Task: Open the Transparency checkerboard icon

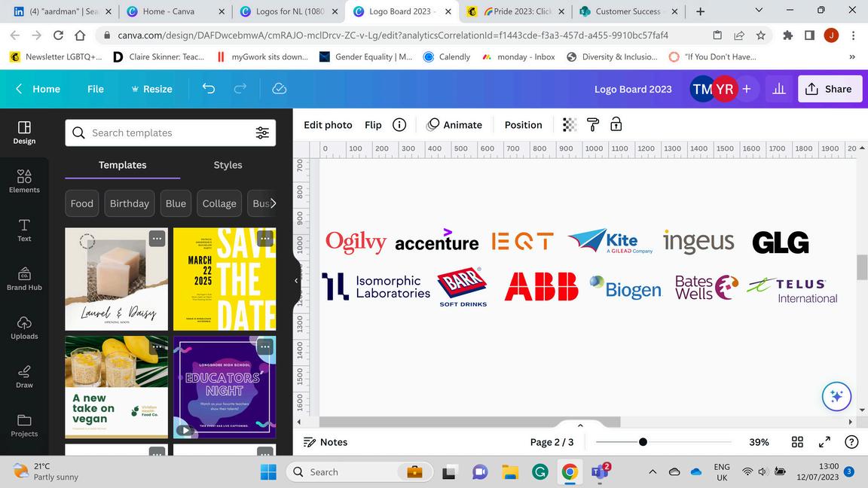Action: coord(569,125)
